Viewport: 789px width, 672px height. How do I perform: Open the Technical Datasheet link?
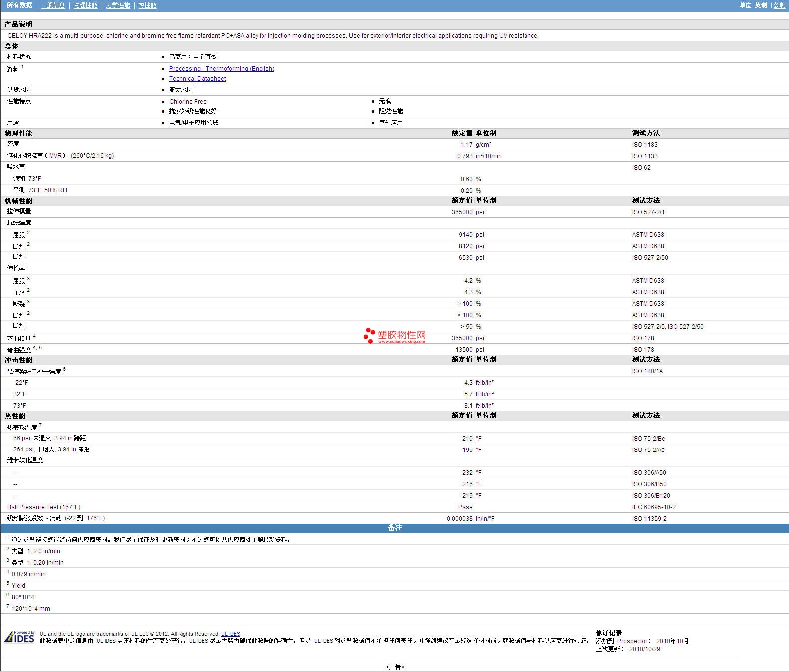pos(197,79)
